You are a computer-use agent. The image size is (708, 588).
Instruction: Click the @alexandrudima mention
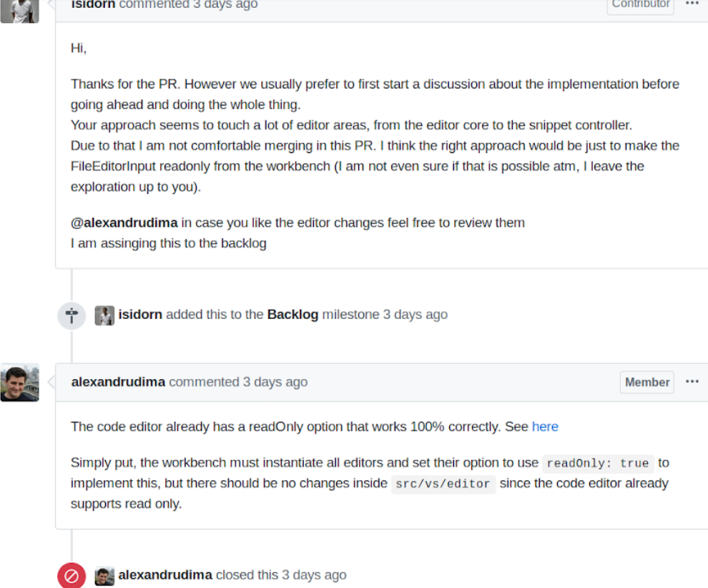click(124, 222)
